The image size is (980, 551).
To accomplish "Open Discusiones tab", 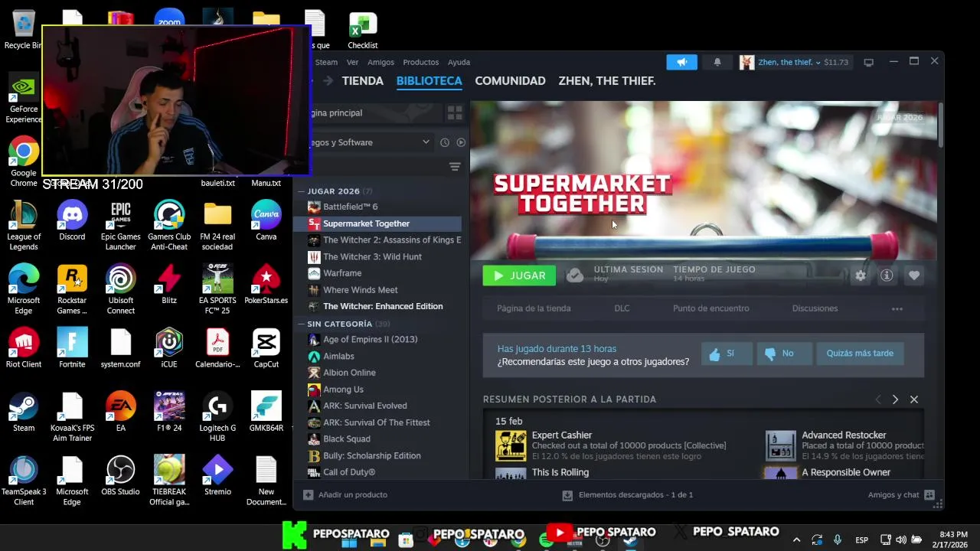I will [x=815, y=308].
